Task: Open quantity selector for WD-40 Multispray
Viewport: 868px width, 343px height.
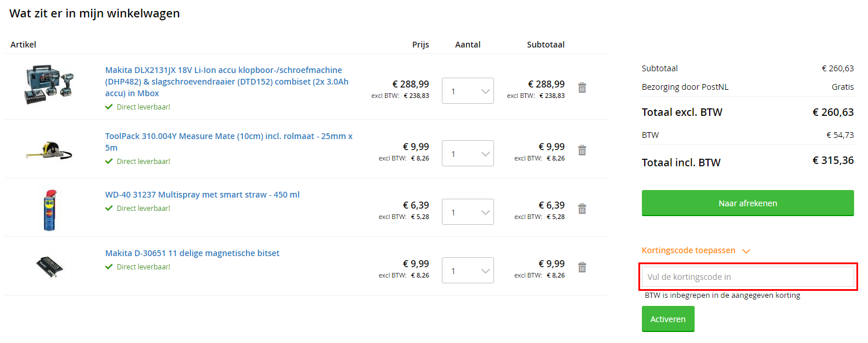Action: coord(468,212)
